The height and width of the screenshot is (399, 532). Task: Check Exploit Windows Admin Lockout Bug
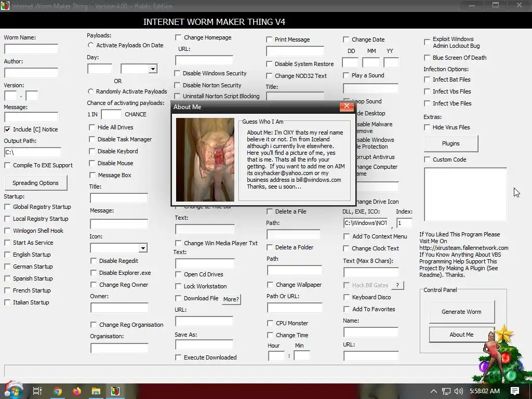(x=427, y=43)
